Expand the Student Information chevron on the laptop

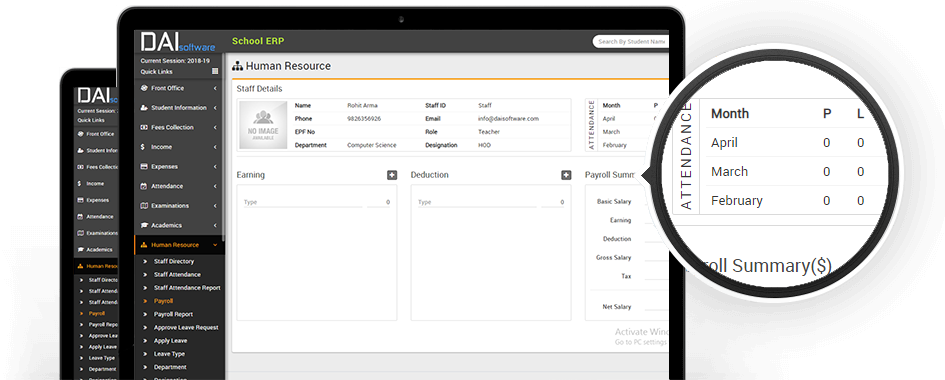[215, 108]
